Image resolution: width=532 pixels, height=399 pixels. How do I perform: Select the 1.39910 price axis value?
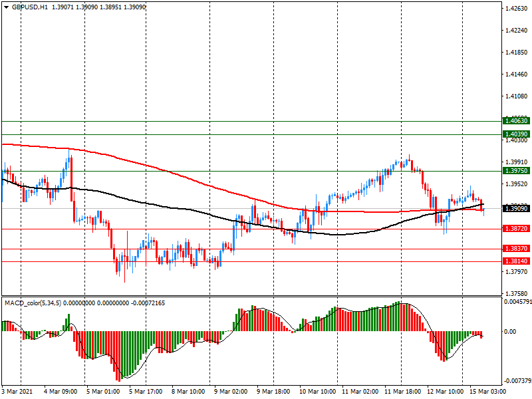point(517,162)
